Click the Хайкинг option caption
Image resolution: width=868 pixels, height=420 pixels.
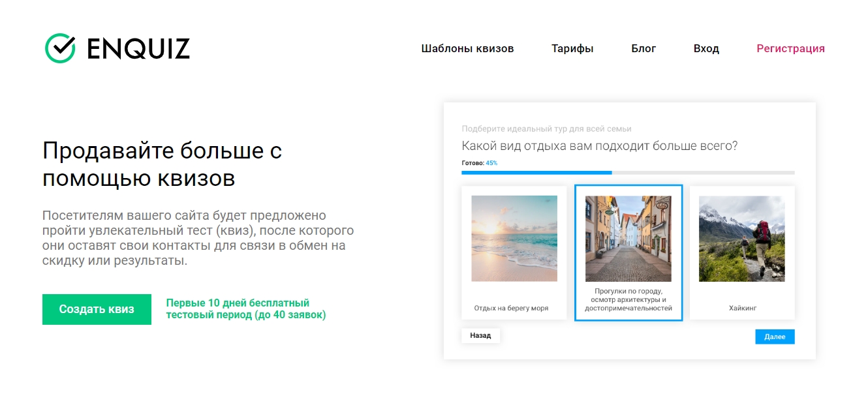pyautogui.click(x=743, y=308)
